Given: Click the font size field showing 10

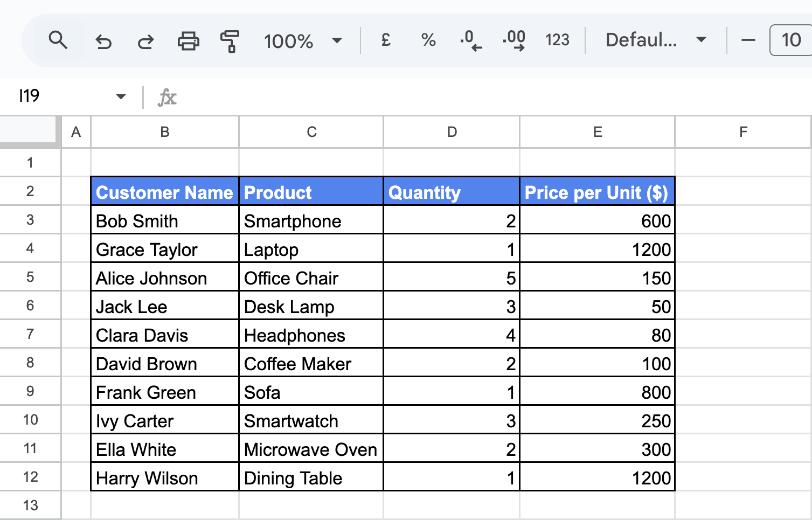Looking at the screenshot, I should [x=790, y=40].
